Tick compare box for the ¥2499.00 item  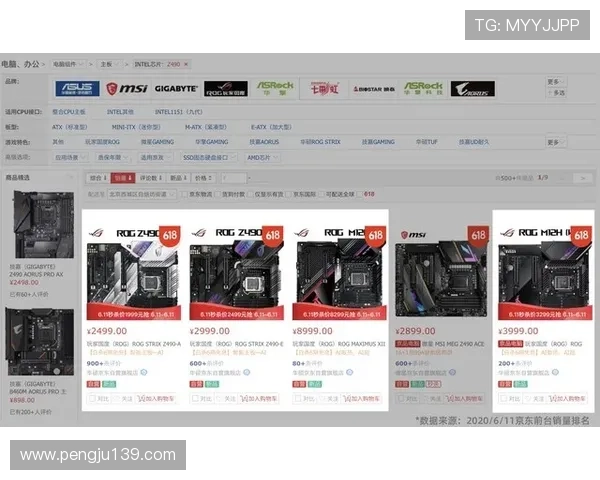click(92, 398)
